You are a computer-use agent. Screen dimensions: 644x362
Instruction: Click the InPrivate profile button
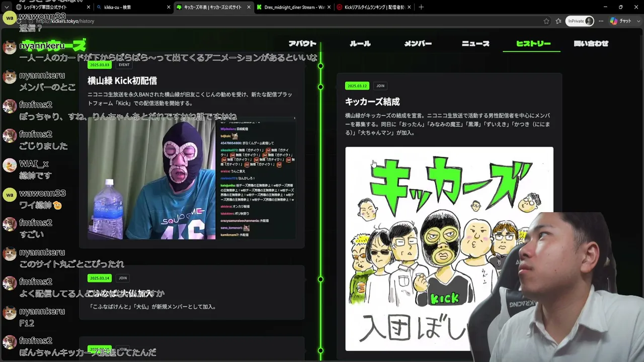pyautogui.click(x=580, y=21)
